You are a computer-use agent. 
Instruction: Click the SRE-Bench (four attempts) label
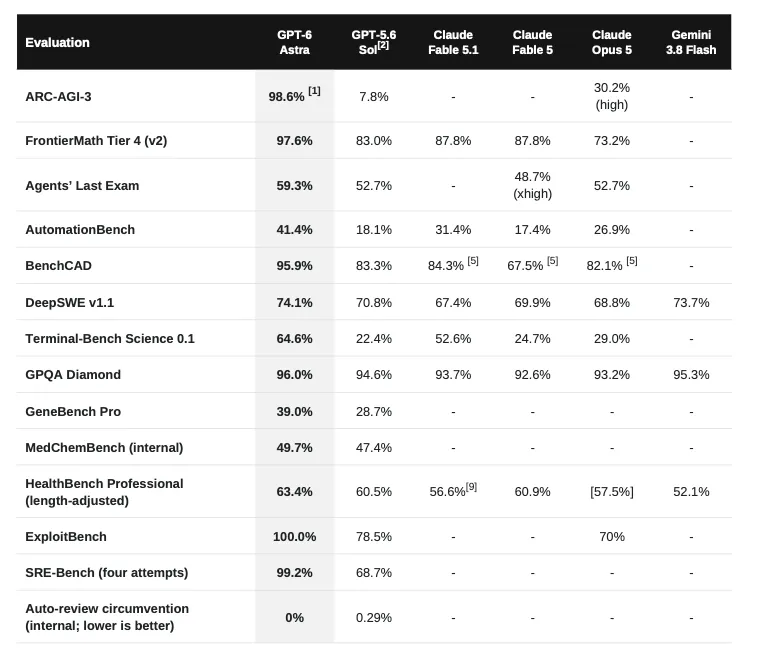coord(107,572)
